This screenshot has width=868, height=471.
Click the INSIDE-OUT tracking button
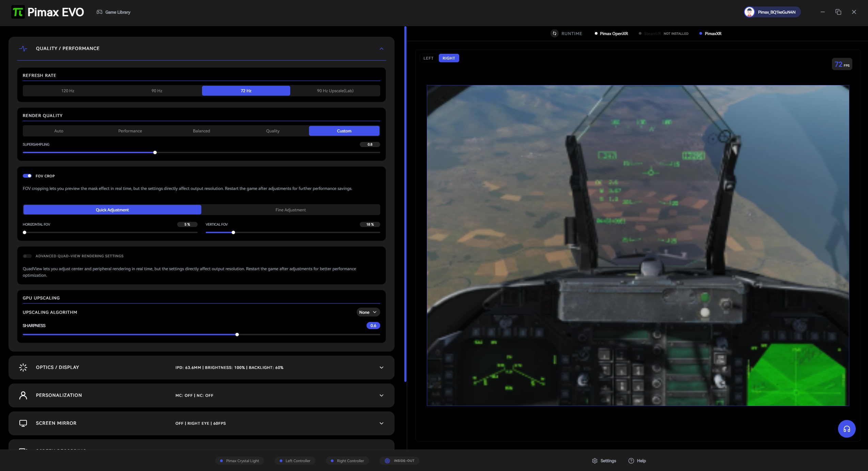(x=400, y=461)
